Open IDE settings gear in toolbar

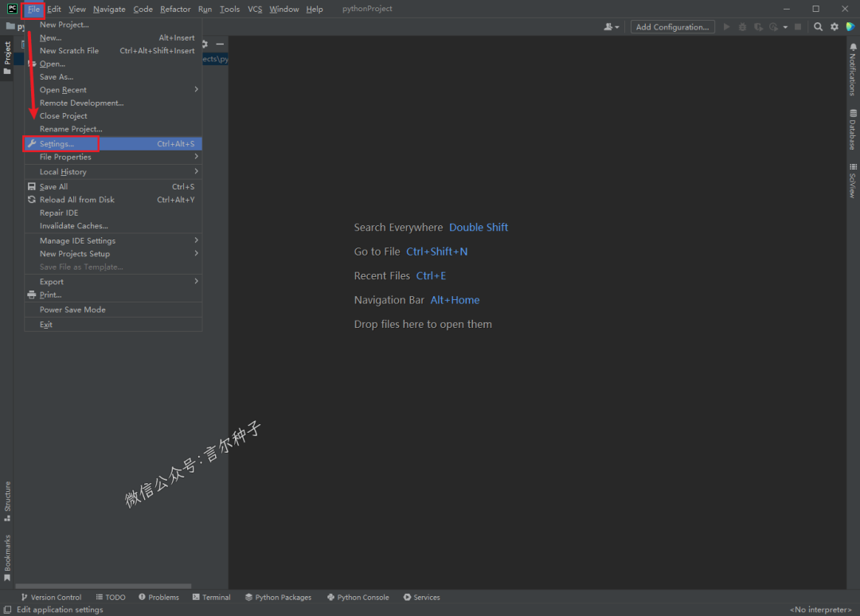pos(835,27)
